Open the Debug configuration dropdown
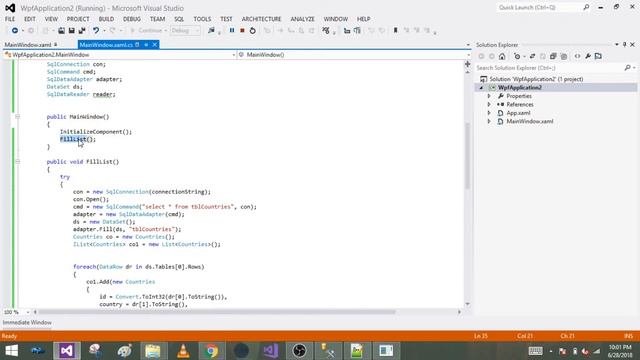Screen dimensions: 640x360 (185, 31)
